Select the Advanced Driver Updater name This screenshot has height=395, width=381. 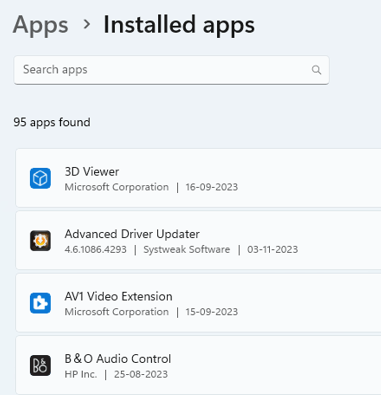[132, 234]
